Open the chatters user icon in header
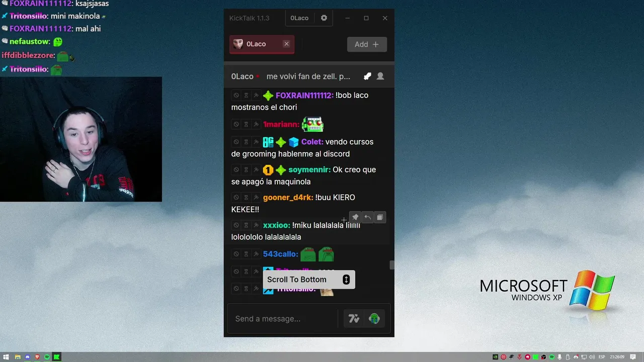This screenshot has height=362, width=644. 380,76
